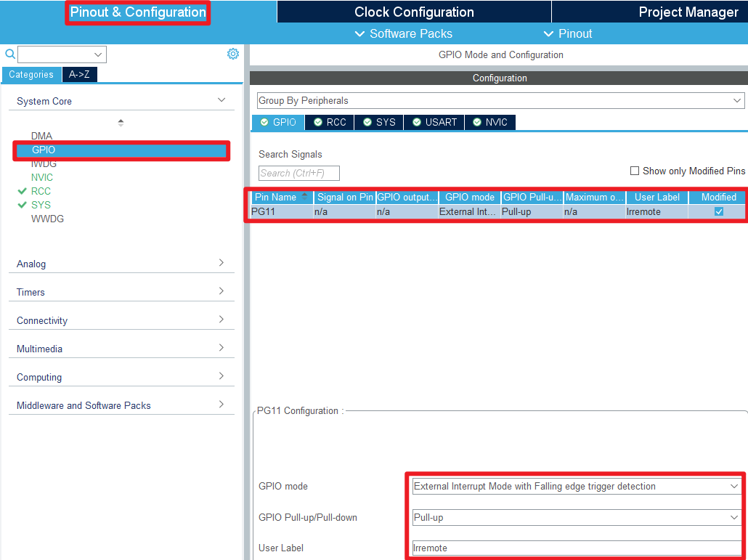Open the Software Packs menu
Screen dimensions: 748x560
[403, 34]
